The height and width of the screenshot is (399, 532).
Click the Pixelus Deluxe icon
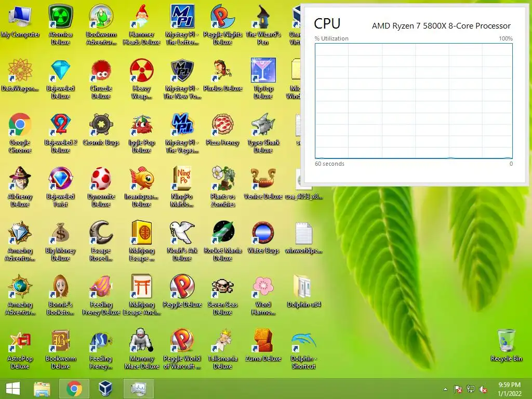(x=222, y=70)
